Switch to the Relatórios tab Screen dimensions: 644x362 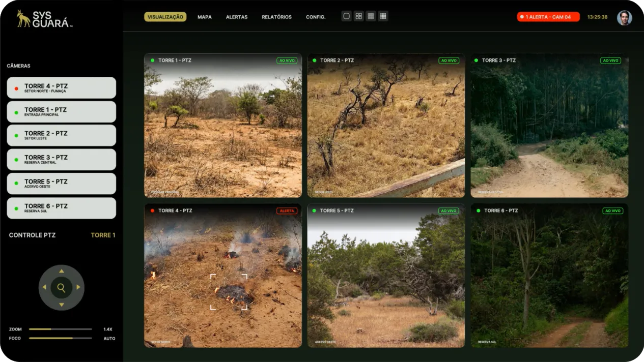(x=277, y=17)
